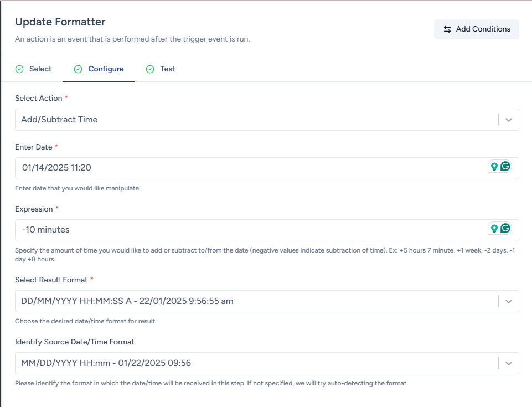532x407 pixels.
Task: Open the Configure tab
Action: 106,69
